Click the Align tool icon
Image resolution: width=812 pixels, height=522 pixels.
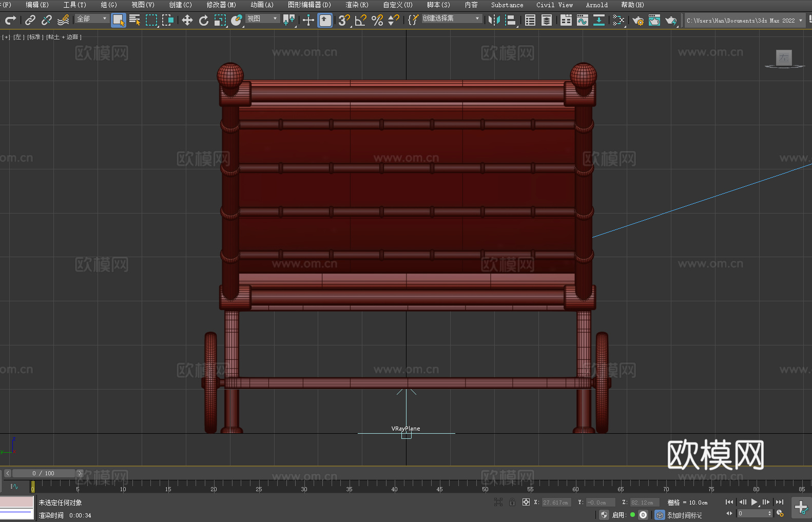[x=511, y=20]
